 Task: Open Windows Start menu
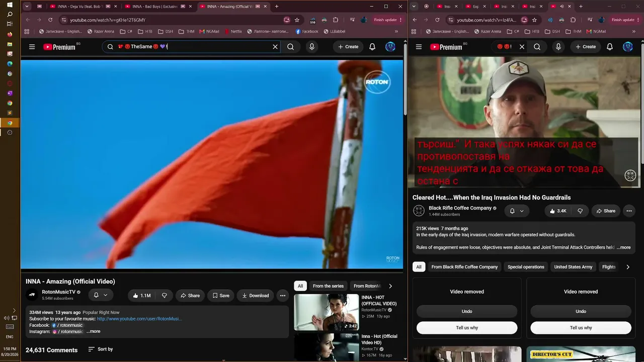pyautogui.click(x=10, y=5)
